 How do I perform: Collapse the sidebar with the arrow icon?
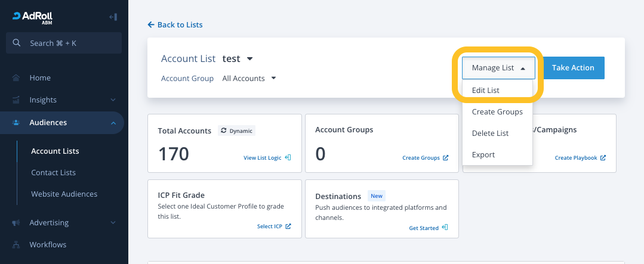113,17
